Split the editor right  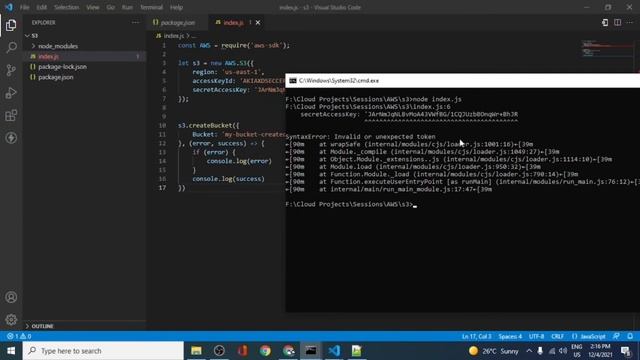click(x=618, y=22)
